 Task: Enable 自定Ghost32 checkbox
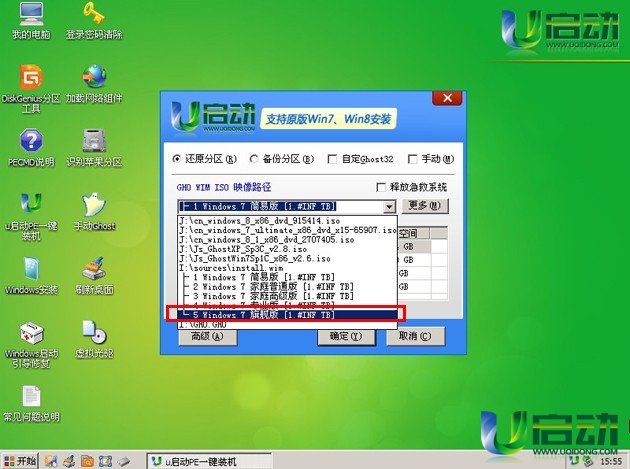tap(333, 159)
